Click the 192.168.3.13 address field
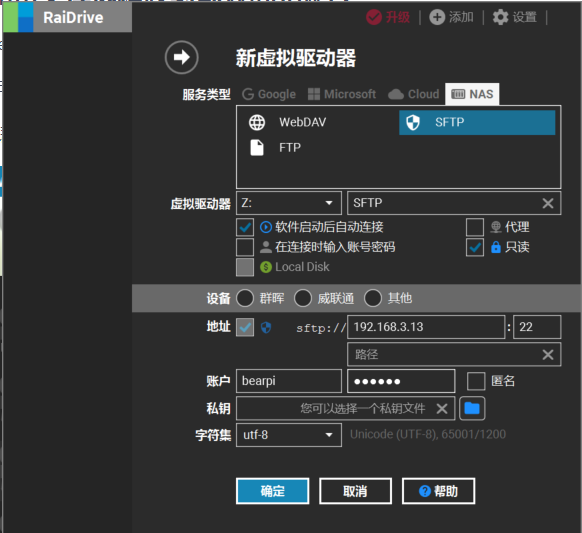 [426, 327]
